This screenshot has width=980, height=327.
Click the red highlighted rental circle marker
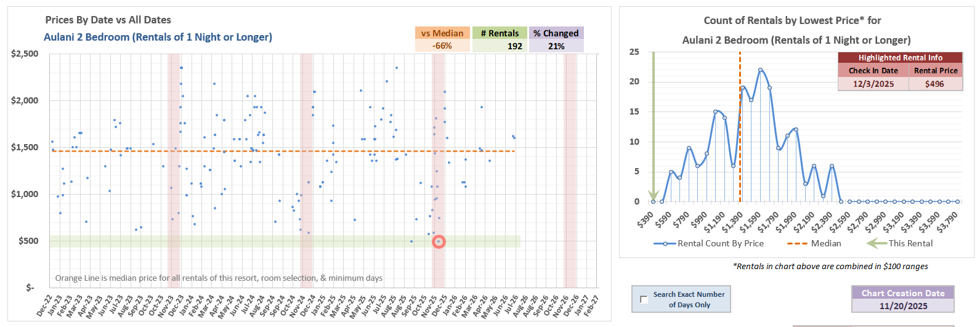tap(439, 242)
